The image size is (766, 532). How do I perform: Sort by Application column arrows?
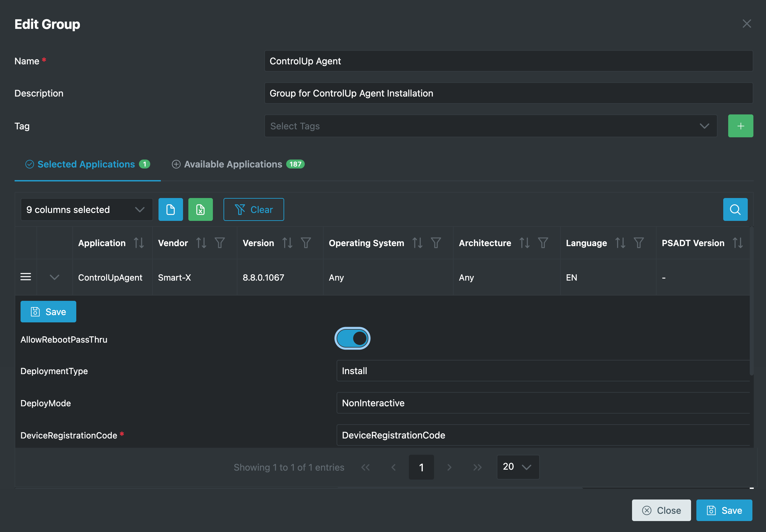coord(139,243)
